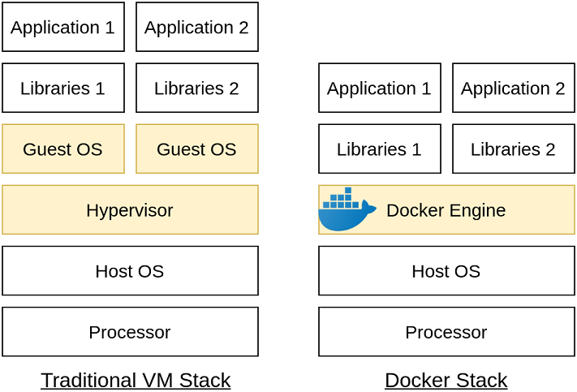Select Application 2 in the Docker stack
The image size is (577, 392).
[x=513, y=88]
